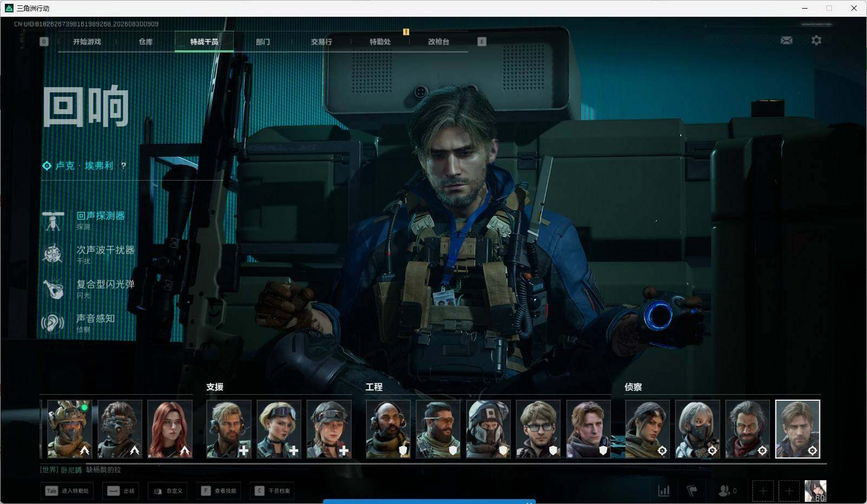Viewport: 867px width, 504px height.
Task: Switch to the 仓库 tab
Action: 146,42
